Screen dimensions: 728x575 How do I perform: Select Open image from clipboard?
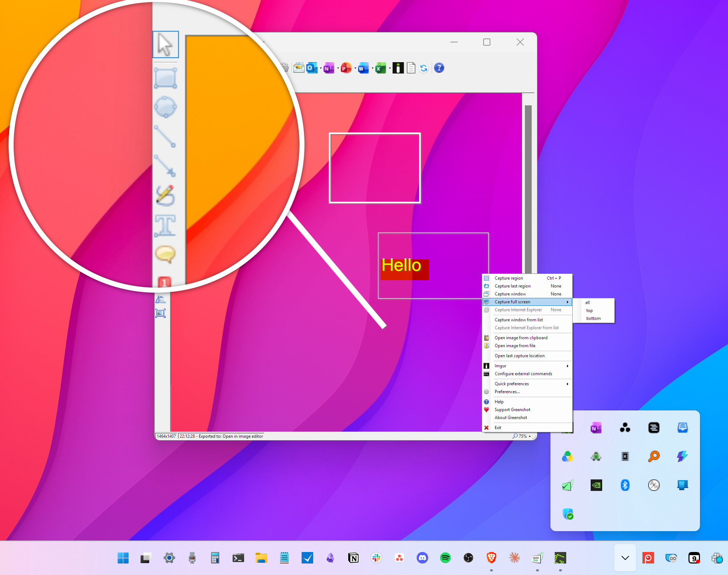[527, 338]
